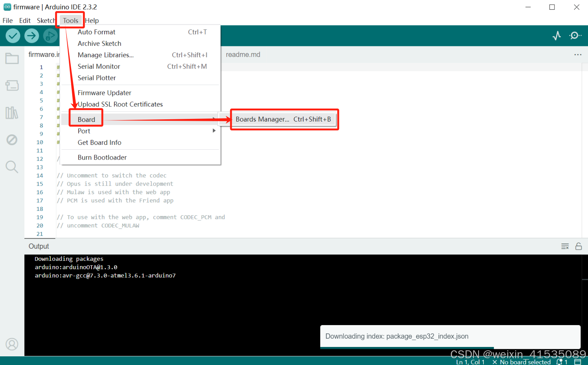
Task: Click the 'Ln 1, Col 1' cursor position
Action: [470, 362]
